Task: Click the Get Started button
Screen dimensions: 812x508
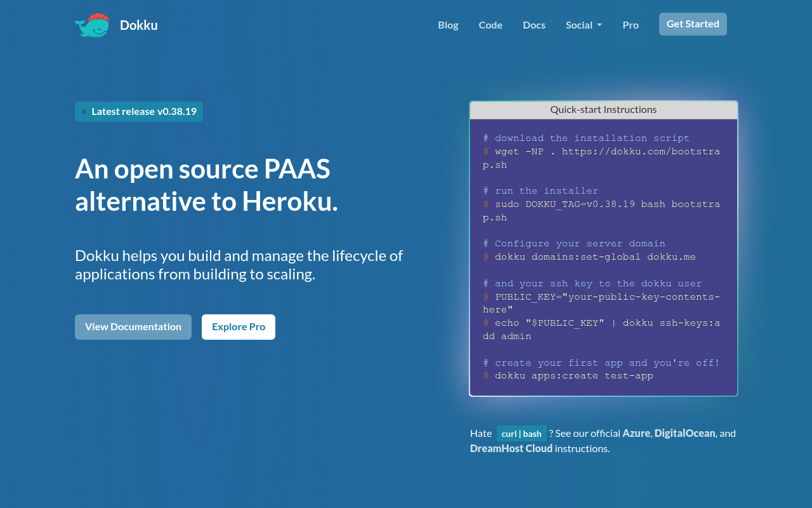Action: tap(693, 24)
